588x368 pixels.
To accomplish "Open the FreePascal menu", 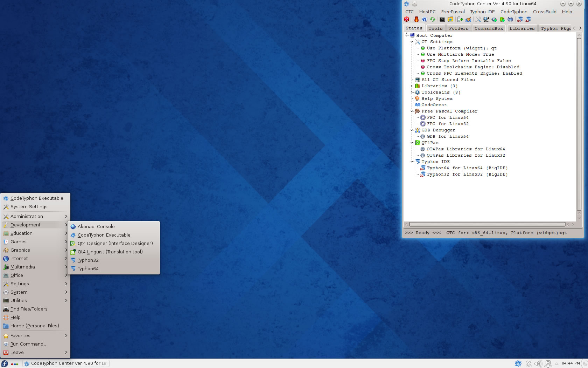I will [x=453, y=12].
